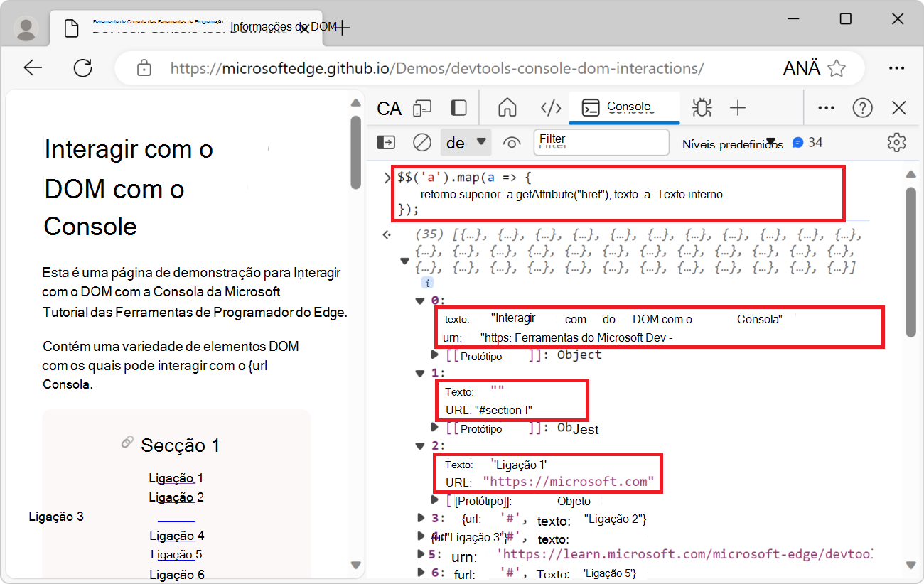This screenshot has height=584, width=924.
Task: Open the JavaScript context 'de' dropdown
Action: [466, 142]
